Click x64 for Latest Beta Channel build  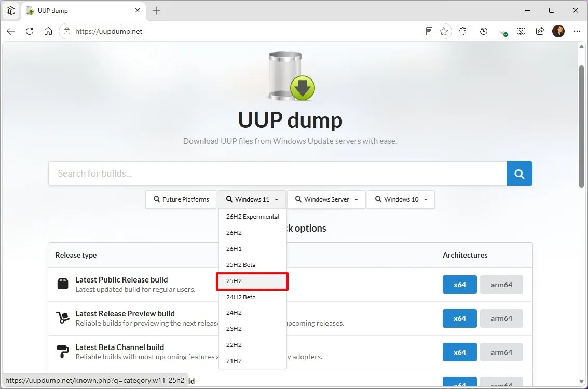coord(459,352)
